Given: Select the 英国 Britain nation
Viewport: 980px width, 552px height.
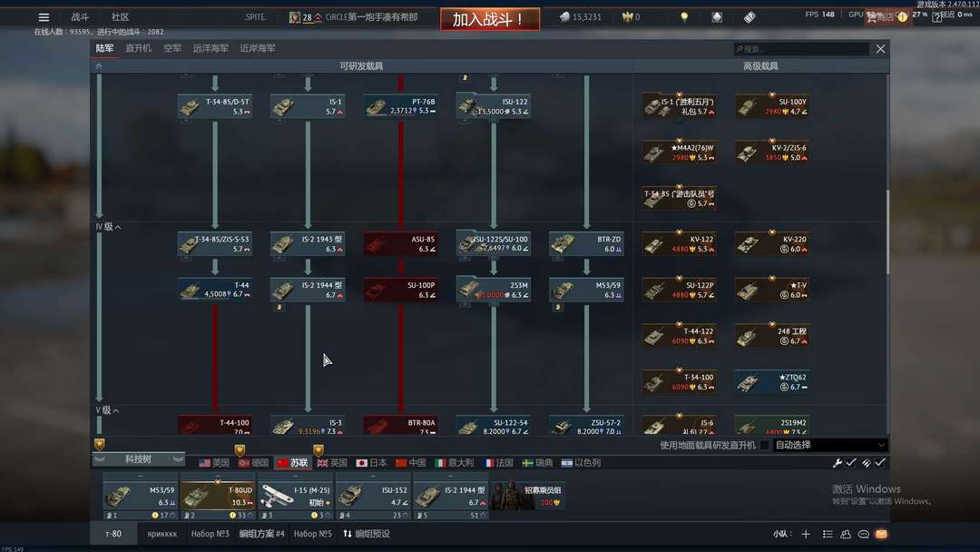Looking at the screenshot, I should pos(332,463).
